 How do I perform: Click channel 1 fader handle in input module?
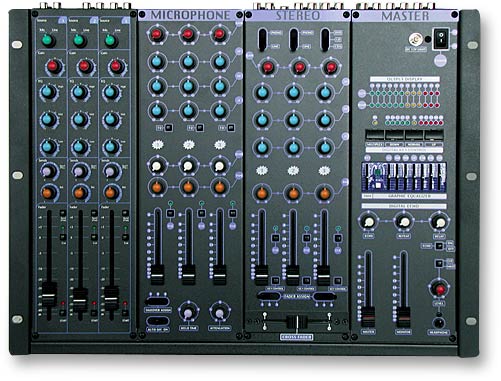49,295
